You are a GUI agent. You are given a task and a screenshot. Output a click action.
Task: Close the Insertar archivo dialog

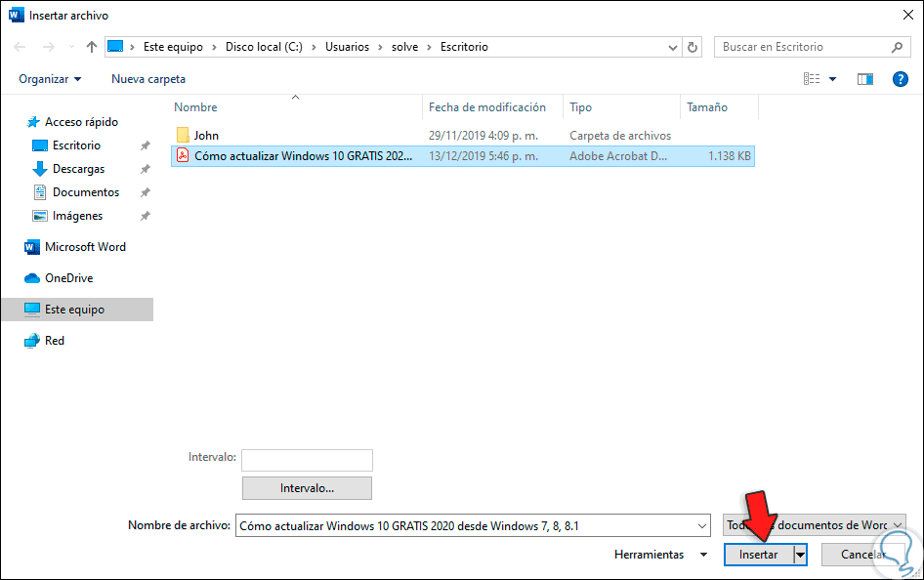click(908, 16)
